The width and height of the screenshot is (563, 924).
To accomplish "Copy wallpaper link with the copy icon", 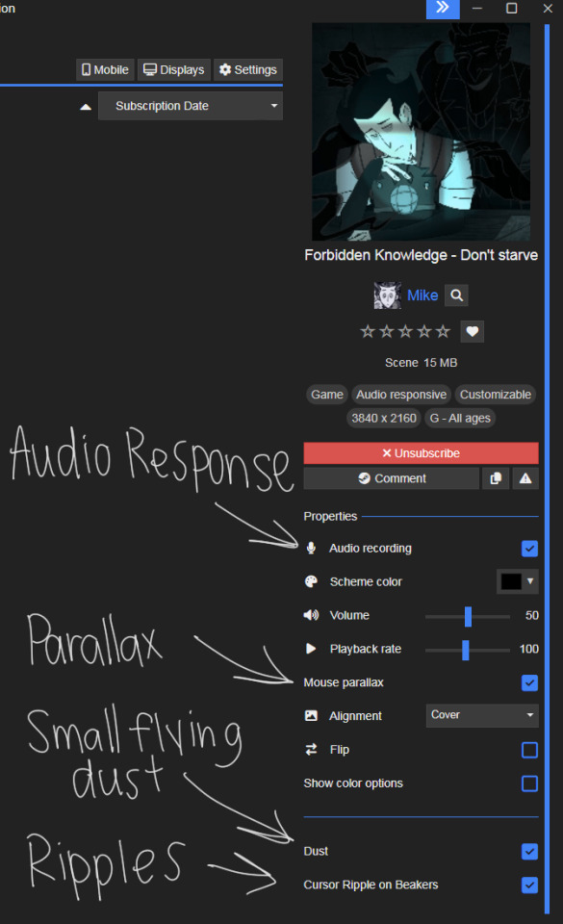I will pos(496,478).
